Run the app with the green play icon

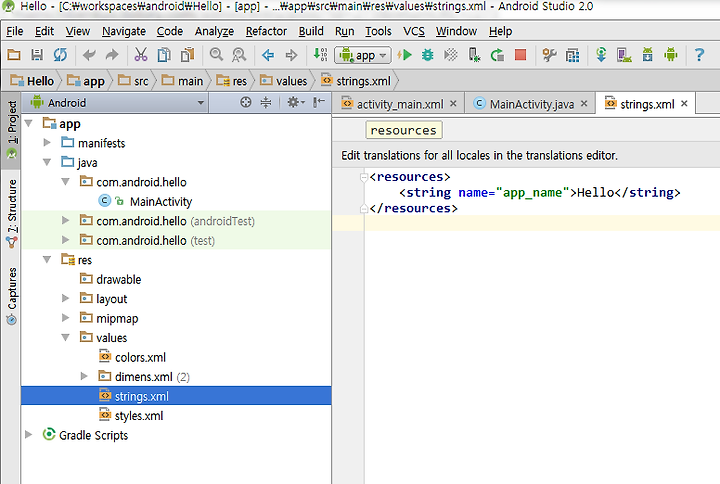click(x=405, y=55)
